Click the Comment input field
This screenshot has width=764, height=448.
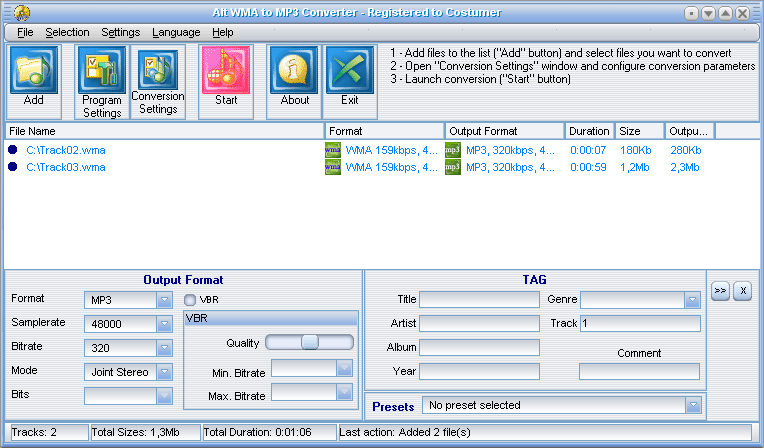click(x=639, y=371)
